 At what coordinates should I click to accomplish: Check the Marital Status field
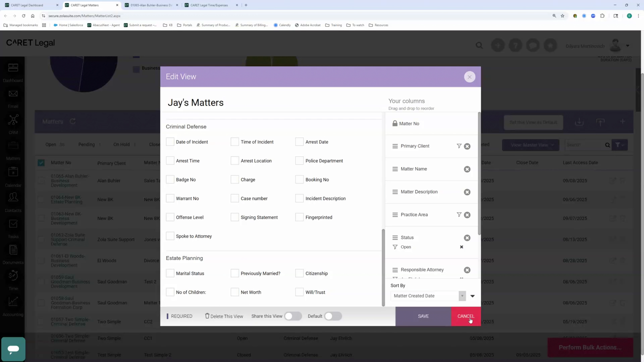pos(170,273)
